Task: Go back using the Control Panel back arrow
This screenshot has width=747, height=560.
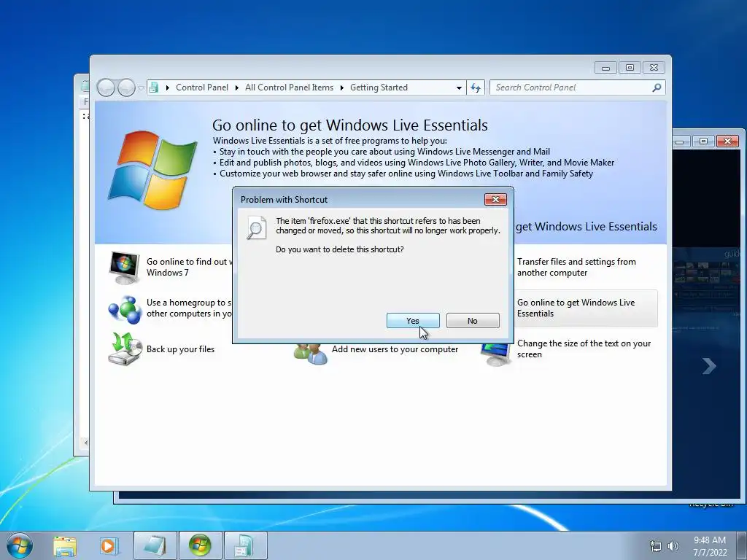Action: coord(106,87)
